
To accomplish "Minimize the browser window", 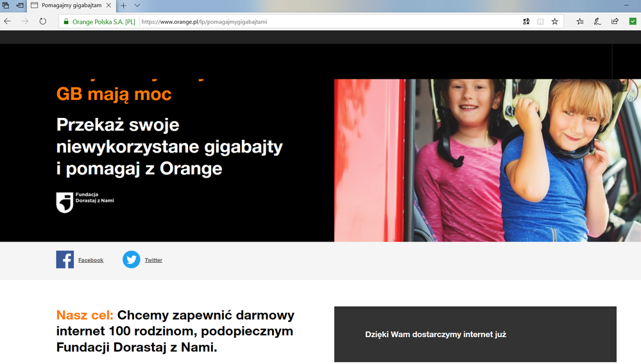I will [626, 5].
